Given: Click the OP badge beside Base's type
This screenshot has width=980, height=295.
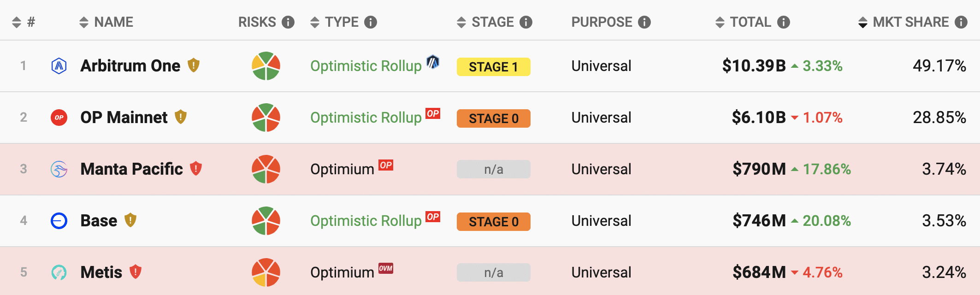Looking at the screenshot, I should (x=433, y=217).
